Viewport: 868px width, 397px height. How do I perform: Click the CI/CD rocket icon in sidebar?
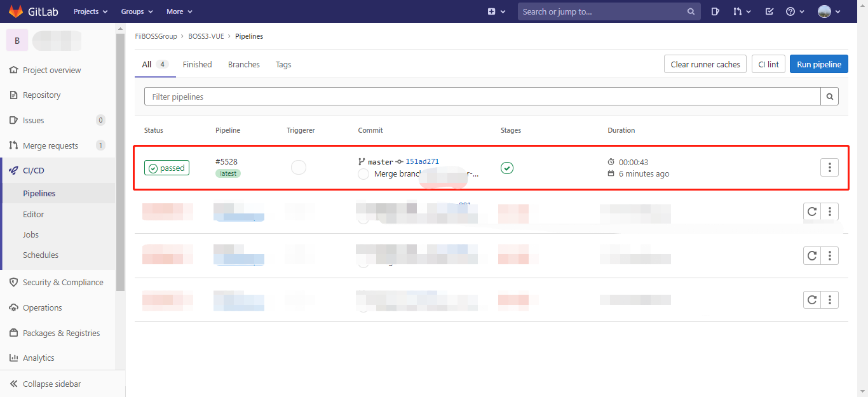point(13,170)
